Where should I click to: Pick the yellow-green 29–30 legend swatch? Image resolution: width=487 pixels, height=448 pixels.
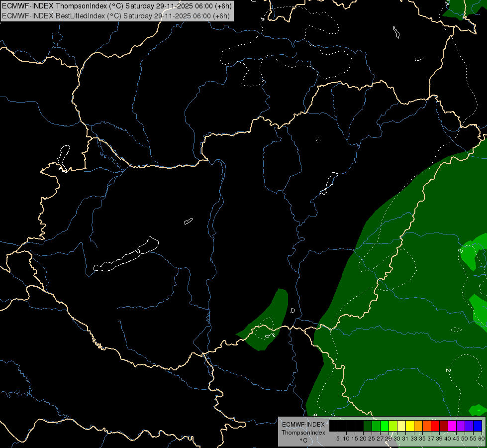(x=393, y=426)
